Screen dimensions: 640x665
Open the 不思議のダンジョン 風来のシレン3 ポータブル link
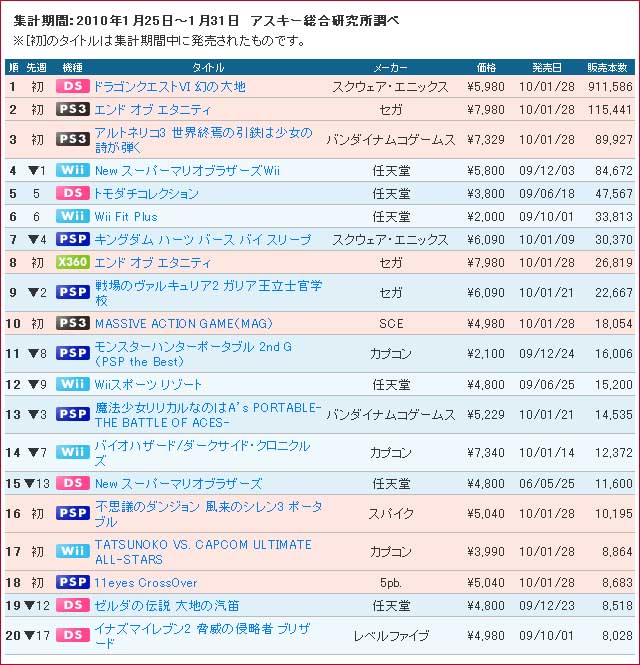click(x=208, y=514)
